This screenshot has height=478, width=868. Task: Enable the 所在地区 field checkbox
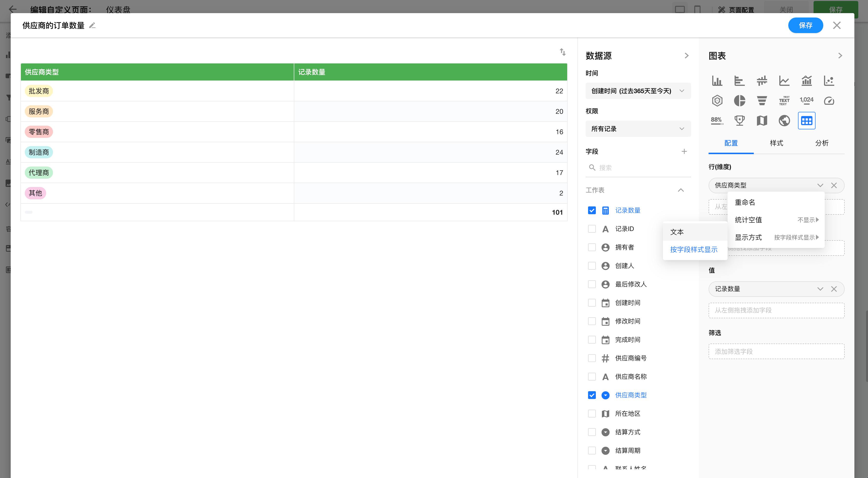click(592, 414)
